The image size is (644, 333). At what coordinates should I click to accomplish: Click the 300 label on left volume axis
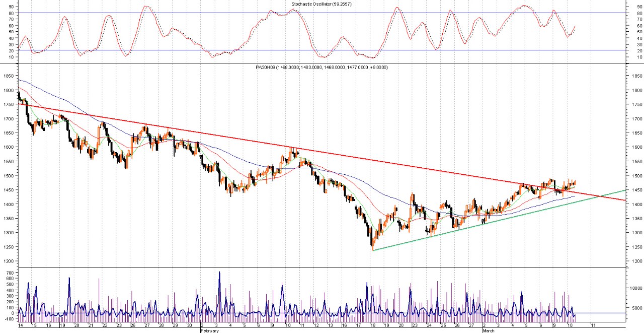pos(10,296)
